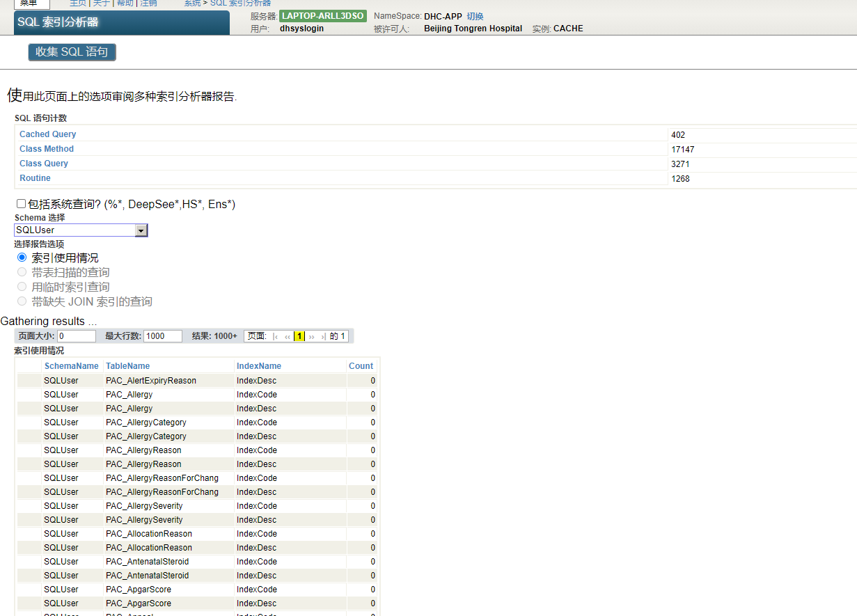Select the 带表扫描的查询 radio option
The image size is (857, 616).
pyautogui.click(x=22, y=272)
